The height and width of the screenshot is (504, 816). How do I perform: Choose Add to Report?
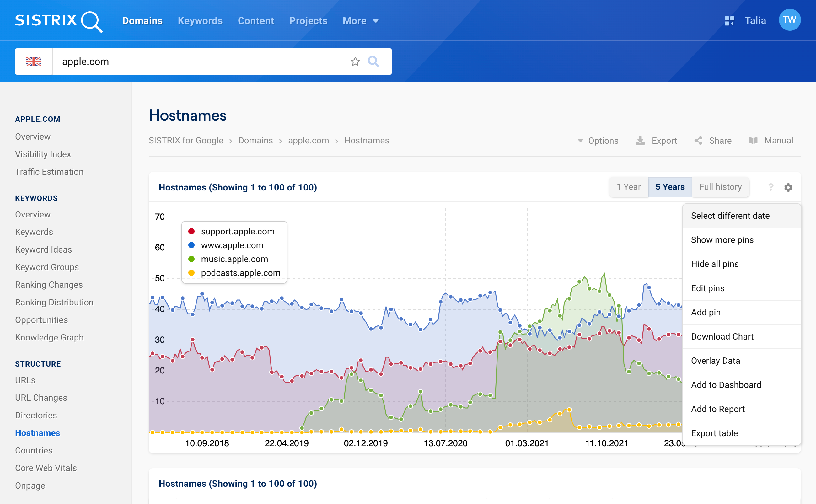tap(741, 409)
